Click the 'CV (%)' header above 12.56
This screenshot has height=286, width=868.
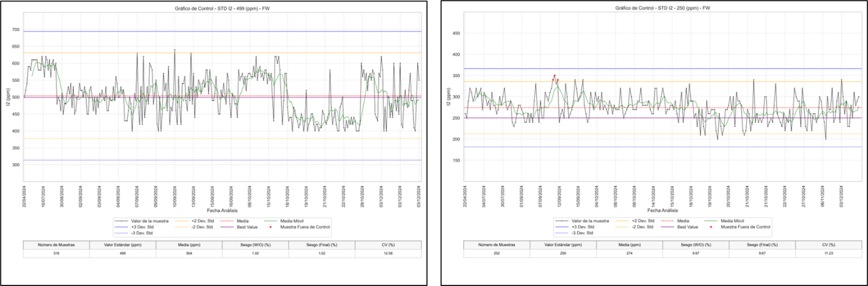(388, 245)
